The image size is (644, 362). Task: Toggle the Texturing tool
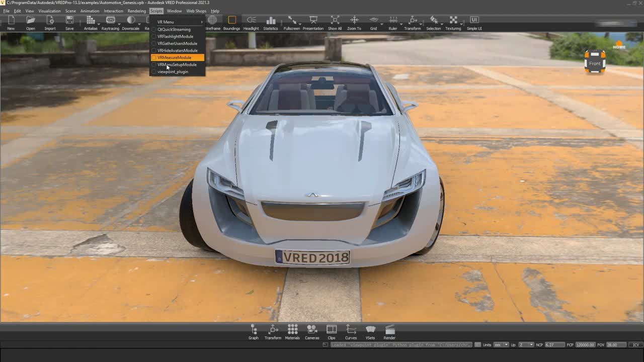coord(453,23)
